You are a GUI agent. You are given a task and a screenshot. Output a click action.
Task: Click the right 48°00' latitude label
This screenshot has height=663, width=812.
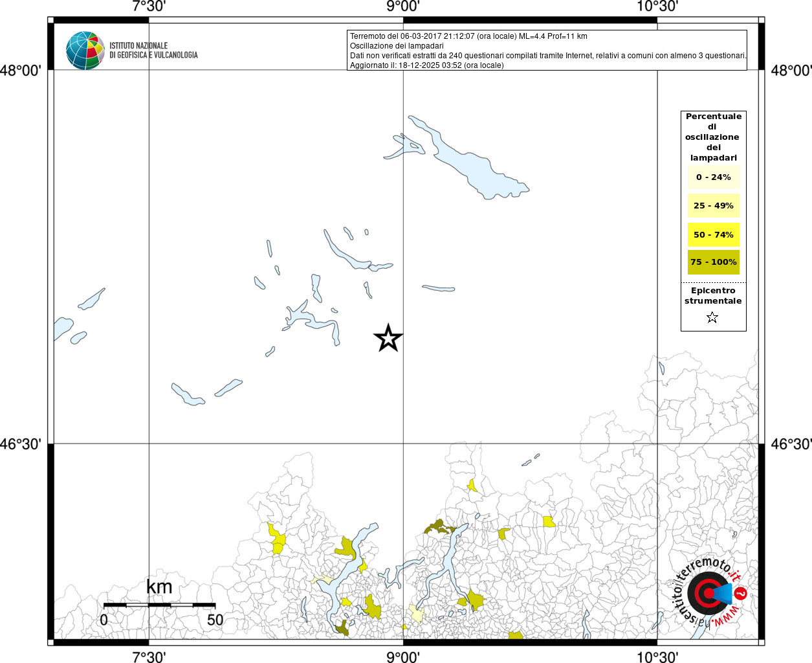pyautogui.click(x=791, y=70)
